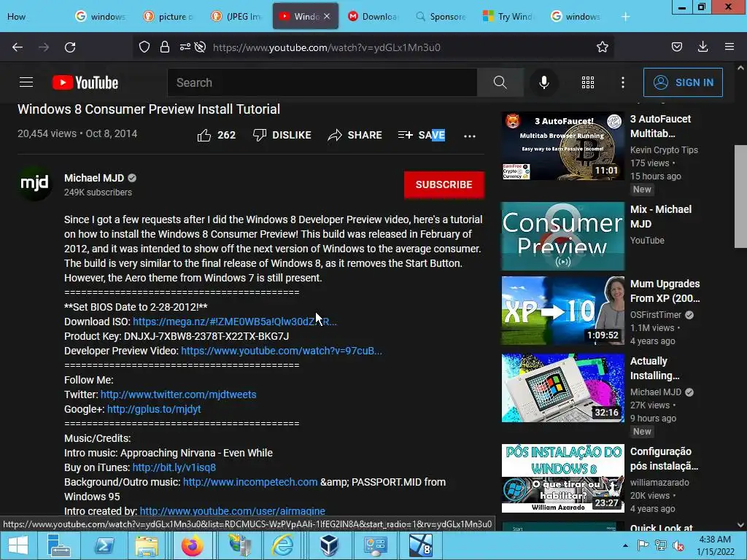Image resolution: width=747 pixels, height=560 pixels.
Task: Click the flag Action Center tray icon
Action: coord(643,545)
